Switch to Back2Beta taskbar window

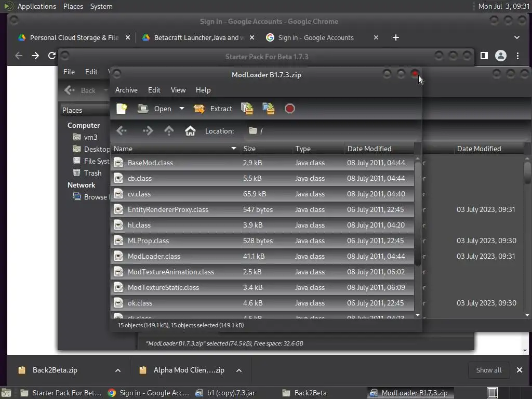click(304, 393)
